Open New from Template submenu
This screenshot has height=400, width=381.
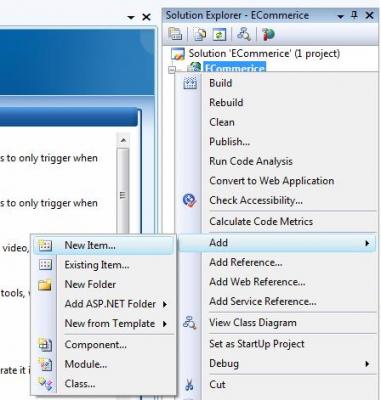pyautogui.click(x=103, y=324)
